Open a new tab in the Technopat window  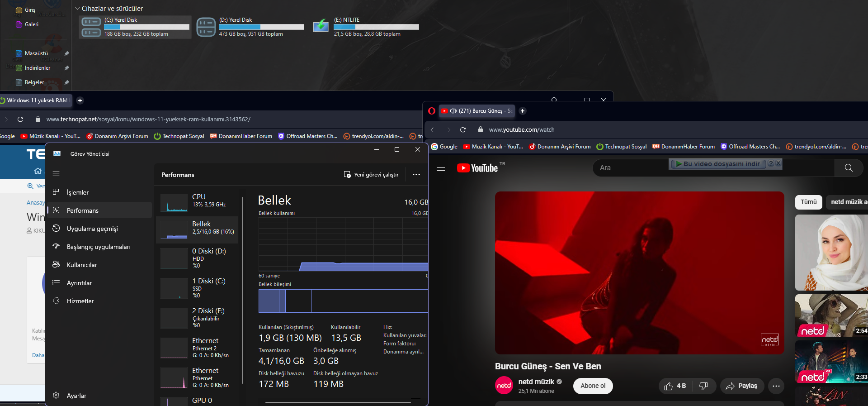pos(80,100)
